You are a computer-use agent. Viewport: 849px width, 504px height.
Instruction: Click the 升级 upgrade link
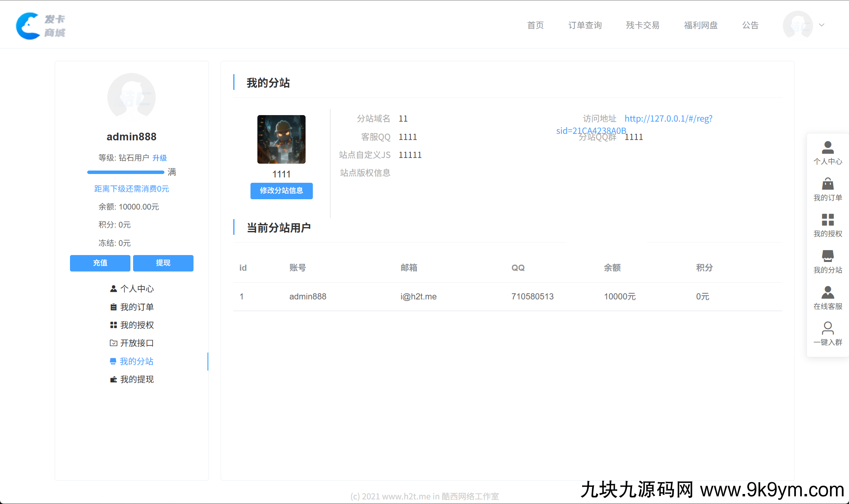click(159, 158)
